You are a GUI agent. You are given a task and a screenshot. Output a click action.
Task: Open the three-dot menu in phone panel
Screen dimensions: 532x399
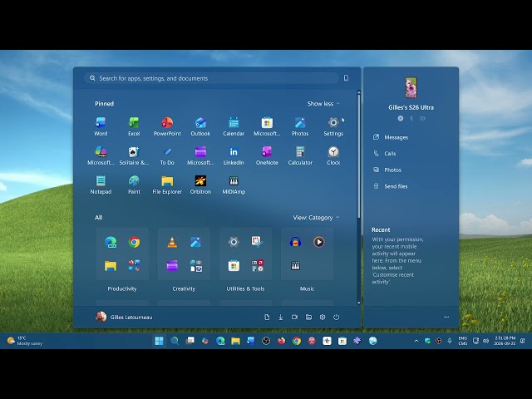tap(446, 317)
